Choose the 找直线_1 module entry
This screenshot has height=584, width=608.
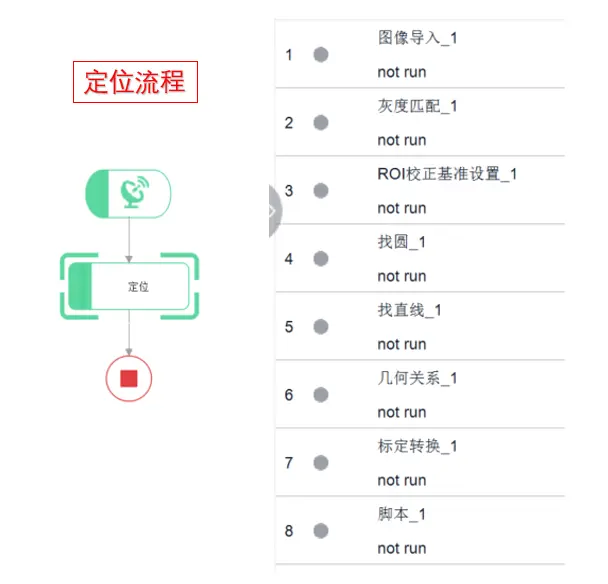[420, 326]
